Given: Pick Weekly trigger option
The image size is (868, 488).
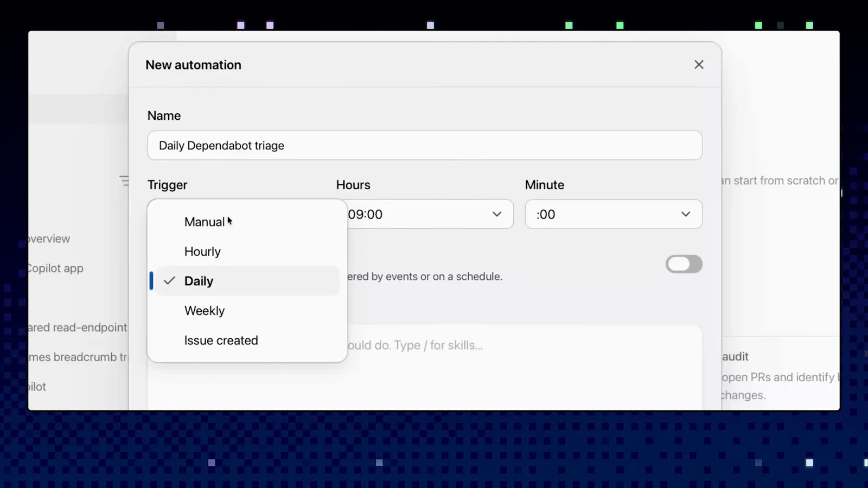Looking at the screenshot, I should [247, 311].
